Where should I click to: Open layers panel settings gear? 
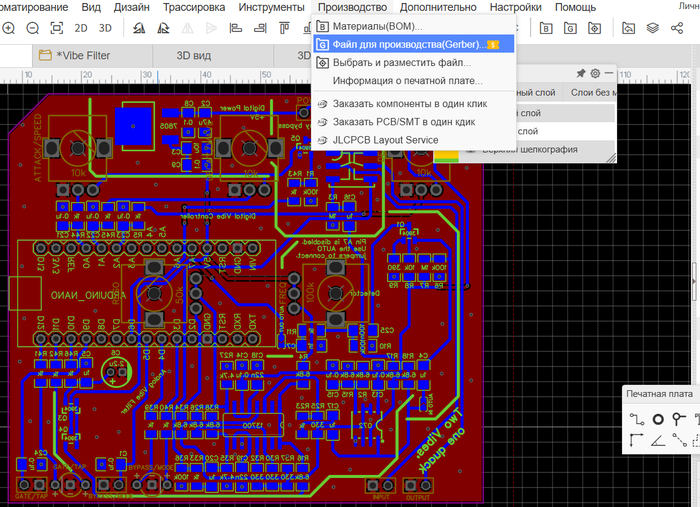click(x=595, y=73)
